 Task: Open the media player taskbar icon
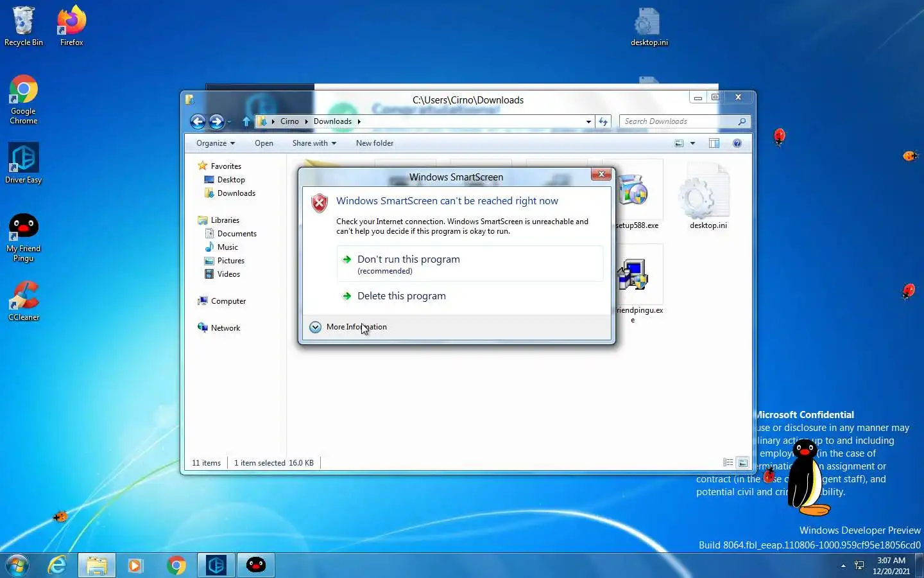[135, 565]
